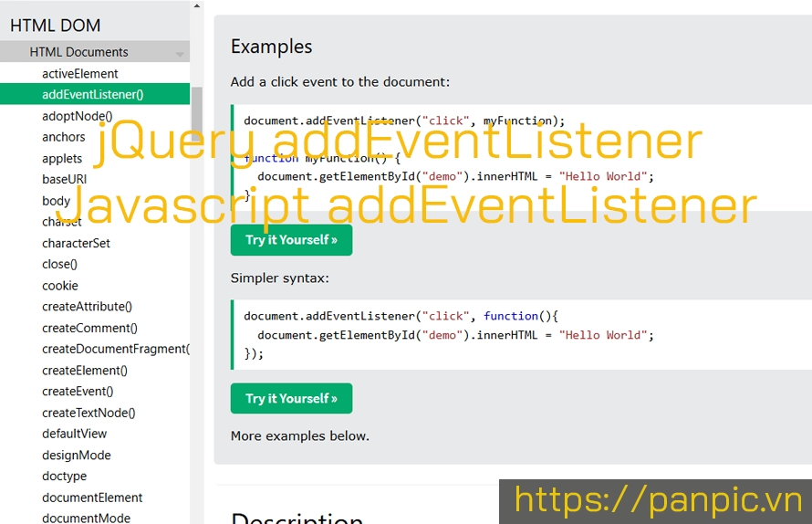Go to close() method page

pyautogui.click(x=59, y=265)
